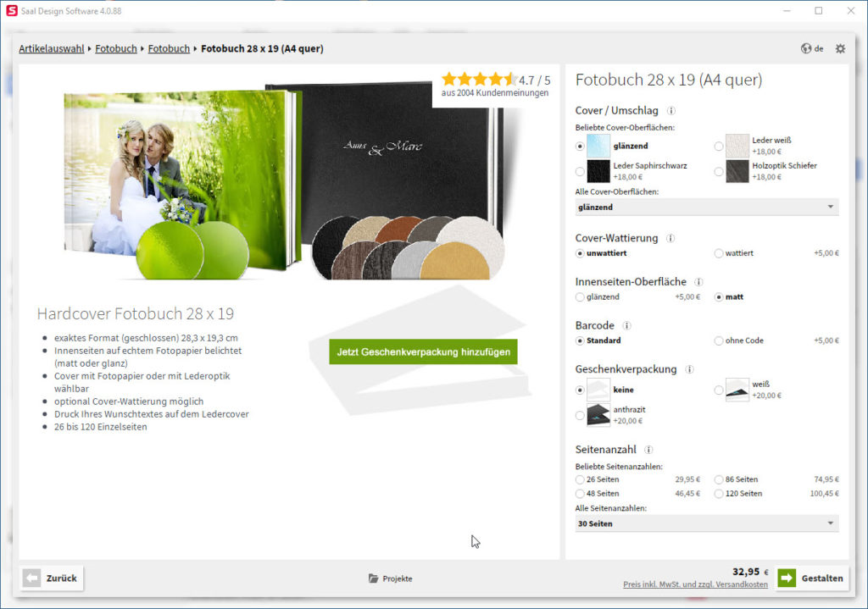
Task: Select anthrazit gift packaging
Action: (580, 415)
